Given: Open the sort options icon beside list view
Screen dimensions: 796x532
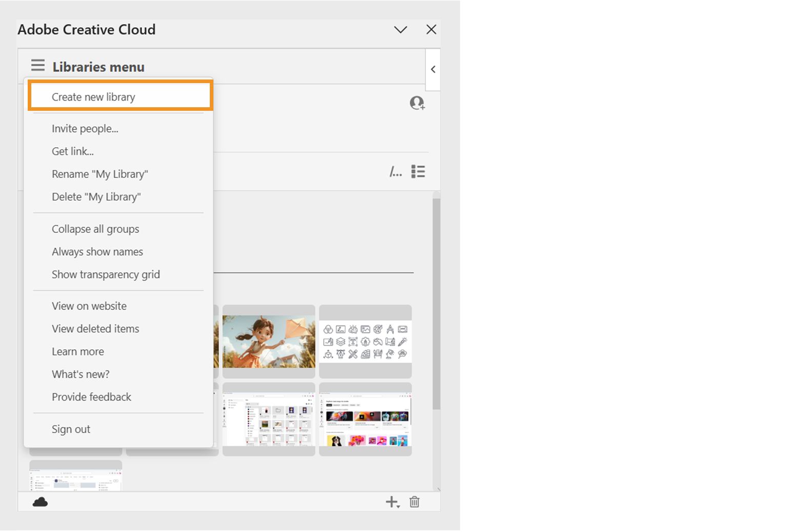Looking at the screenshot, I should [395, 172].
